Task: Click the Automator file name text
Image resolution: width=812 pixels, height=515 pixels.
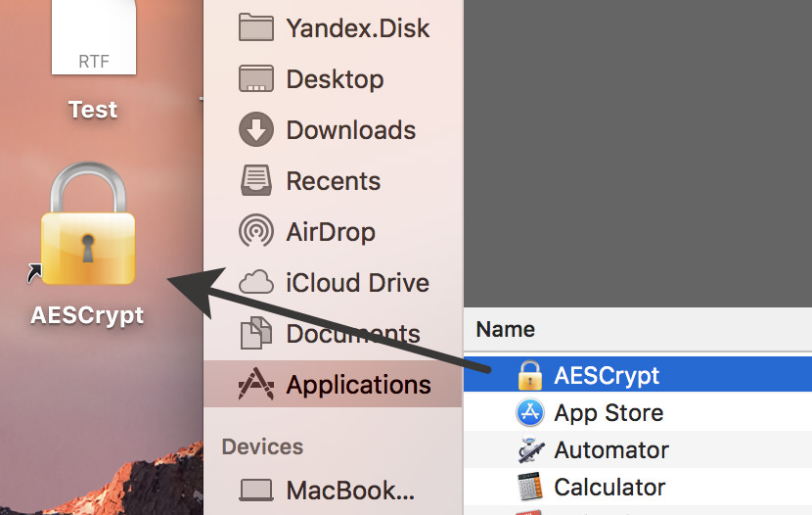Action: (x=611, y=449)
